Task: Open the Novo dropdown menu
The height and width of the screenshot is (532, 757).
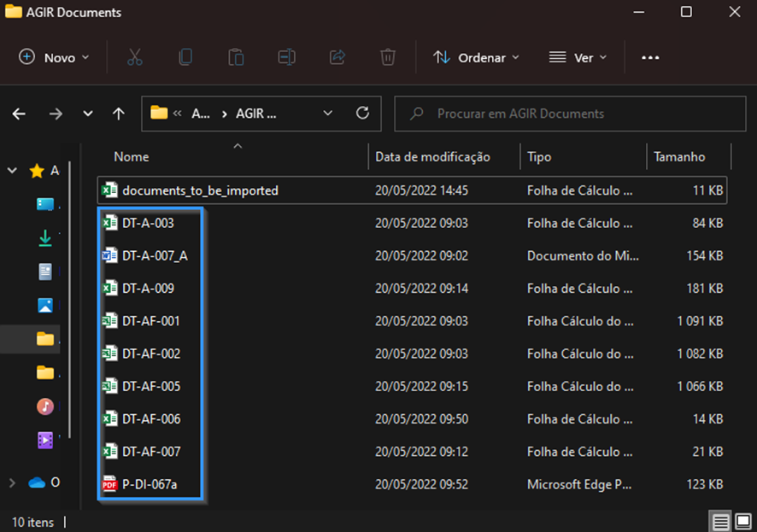Action: [54, 57]
